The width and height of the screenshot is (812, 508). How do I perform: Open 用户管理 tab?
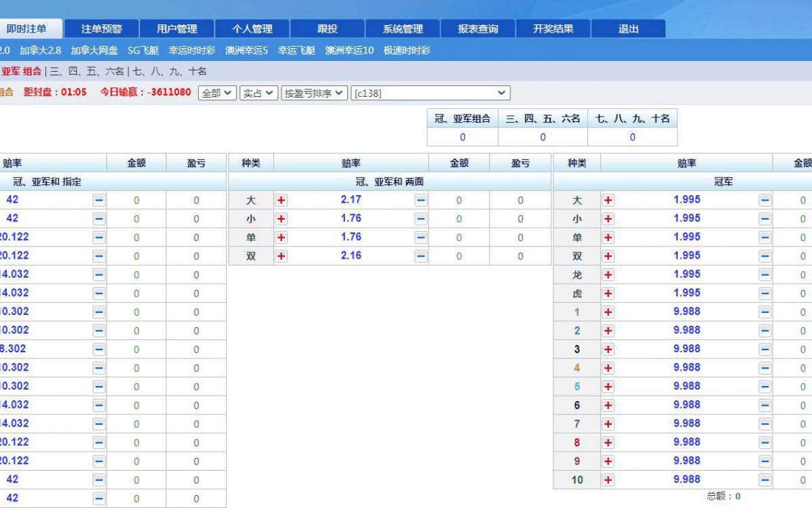click(177, 28)
